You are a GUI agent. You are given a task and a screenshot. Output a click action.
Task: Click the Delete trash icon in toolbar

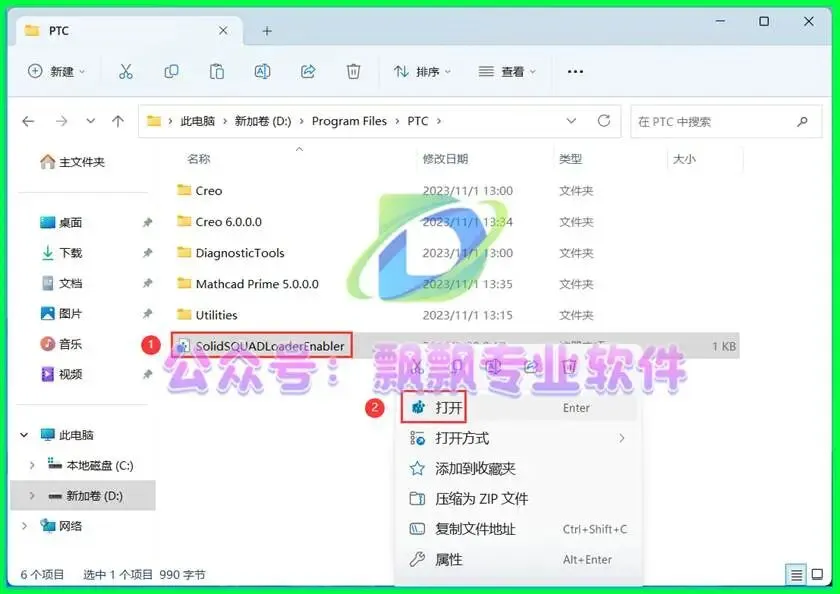pos(354,71)
